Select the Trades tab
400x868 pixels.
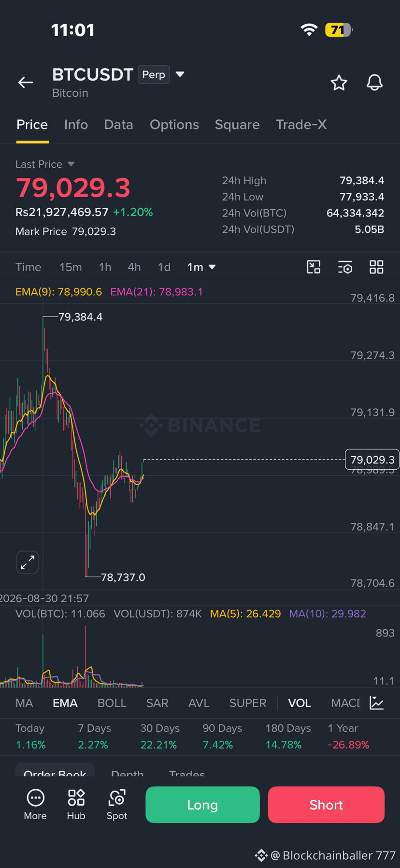point(187,773)
